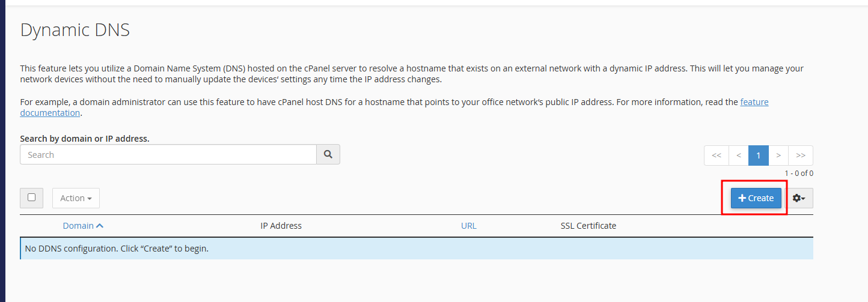Open the gear settings dropdown
Viewport: 868px width, 302px height.
799,198
